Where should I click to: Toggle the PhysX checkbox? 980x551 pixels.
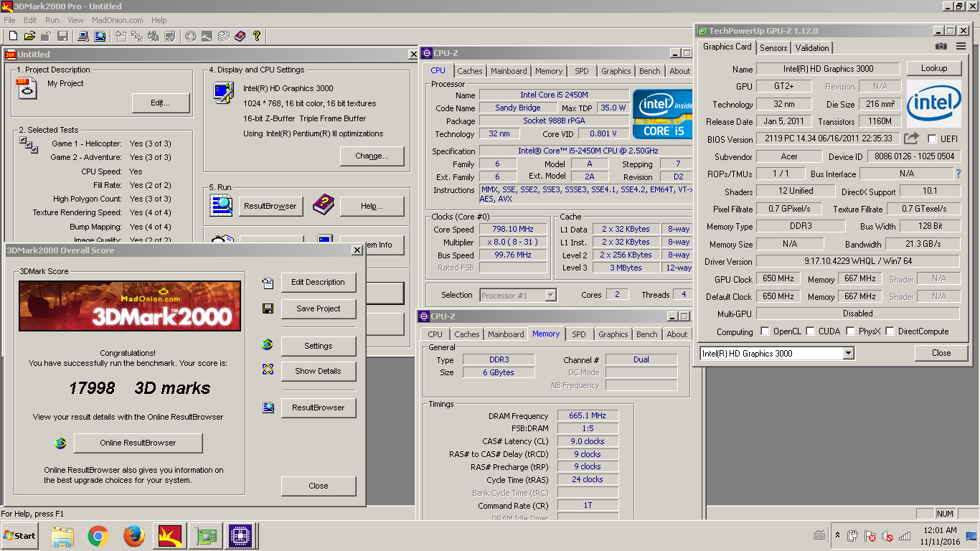[850, 331]
